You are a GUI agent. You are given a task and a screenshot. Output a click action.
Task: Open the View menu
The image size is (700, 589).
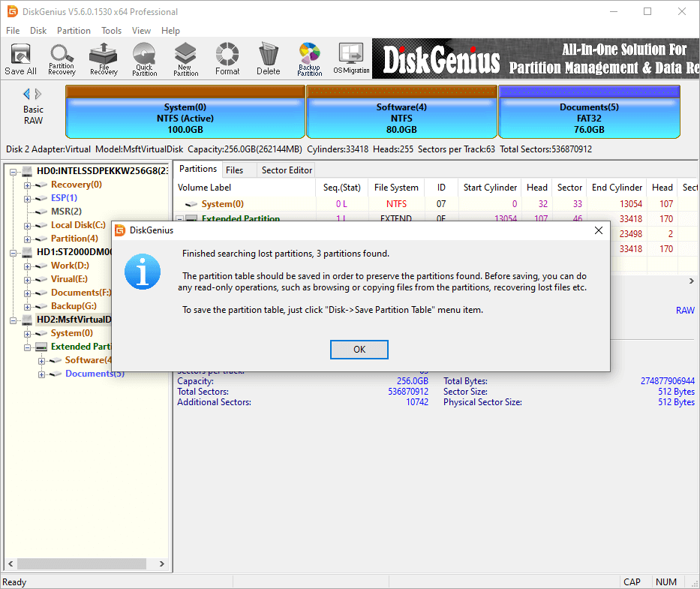(x=141, y=30)
